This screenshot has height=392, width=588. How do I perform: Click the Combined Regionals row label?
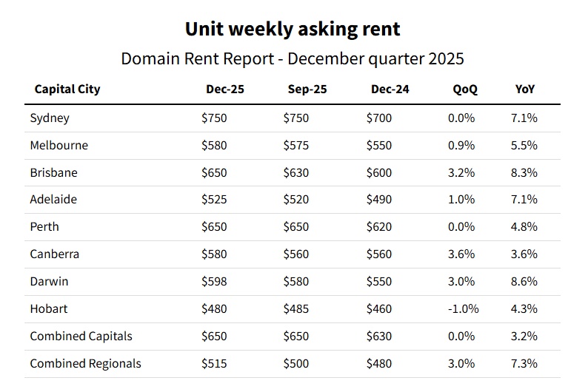85,364
